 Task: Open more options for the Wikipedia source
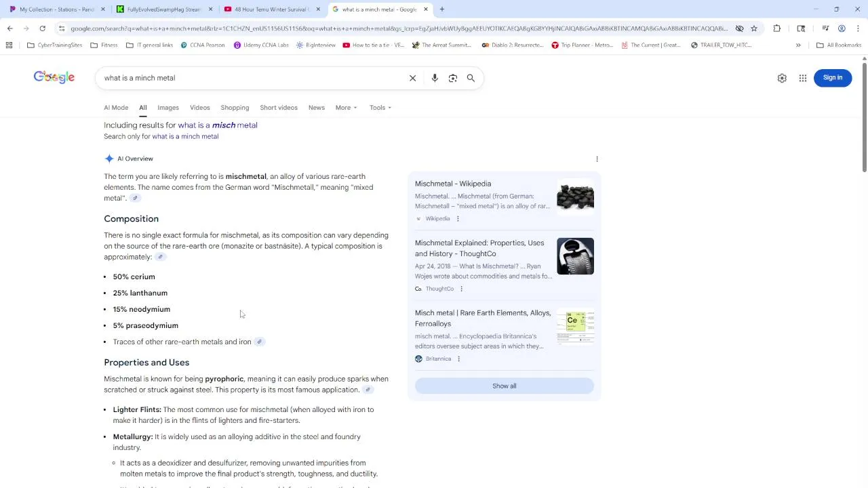(458, 219)
